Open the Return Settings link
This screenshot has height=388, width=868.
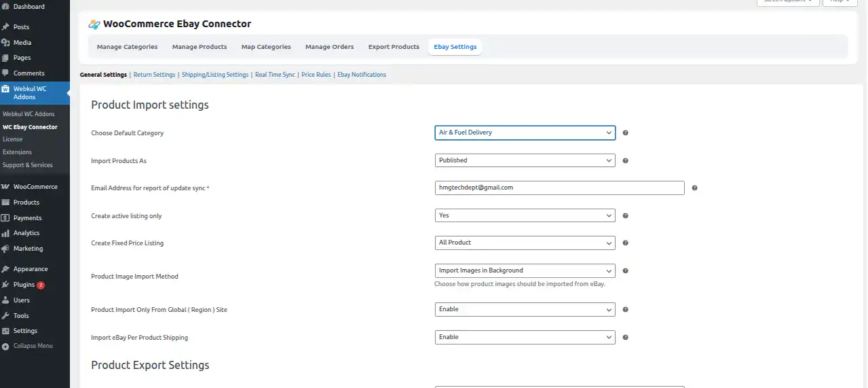coord(154,75)
